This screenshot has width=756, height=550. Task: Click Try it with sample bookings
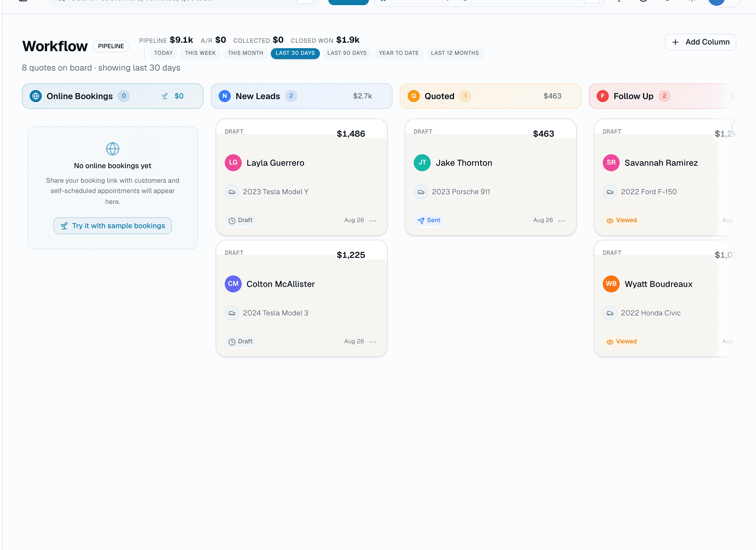tap(113, 226)
